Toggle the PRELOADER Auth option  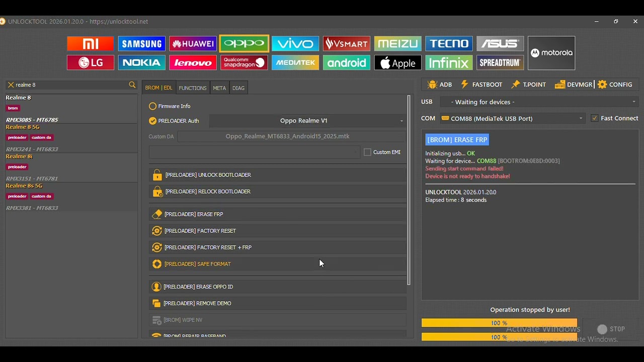pos(153,121)
